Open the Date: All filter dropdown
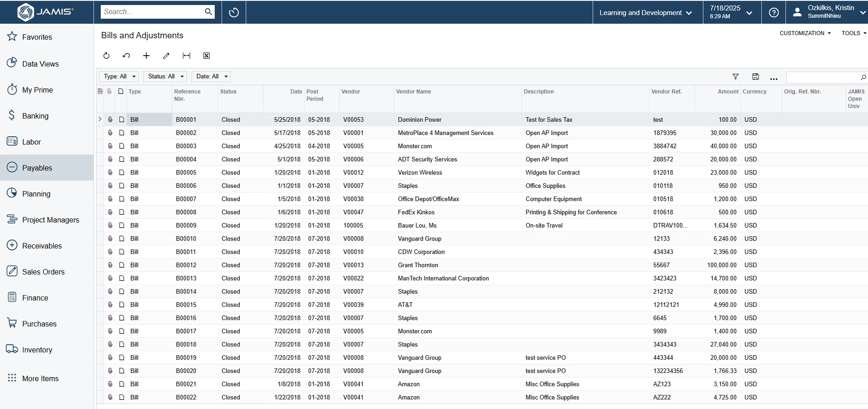This screenshot has height=409, width=868. point(211,76)
